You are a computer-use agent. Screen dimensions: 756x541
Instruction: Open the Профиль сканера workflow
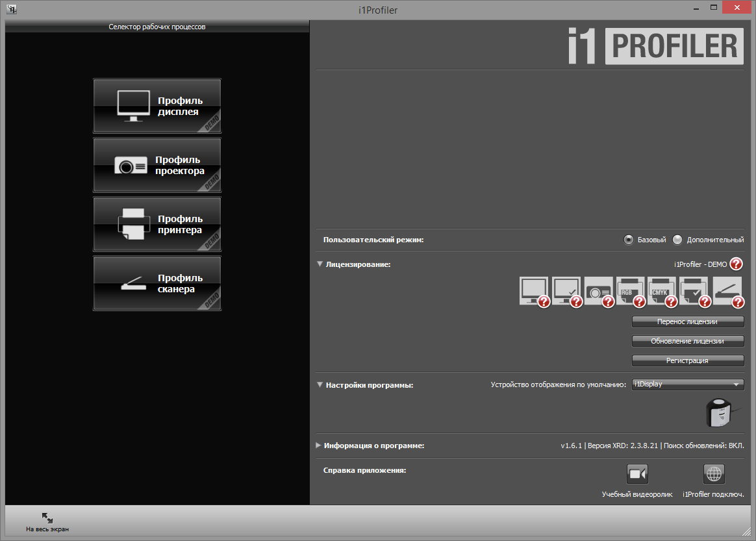(x=157, y=284)
